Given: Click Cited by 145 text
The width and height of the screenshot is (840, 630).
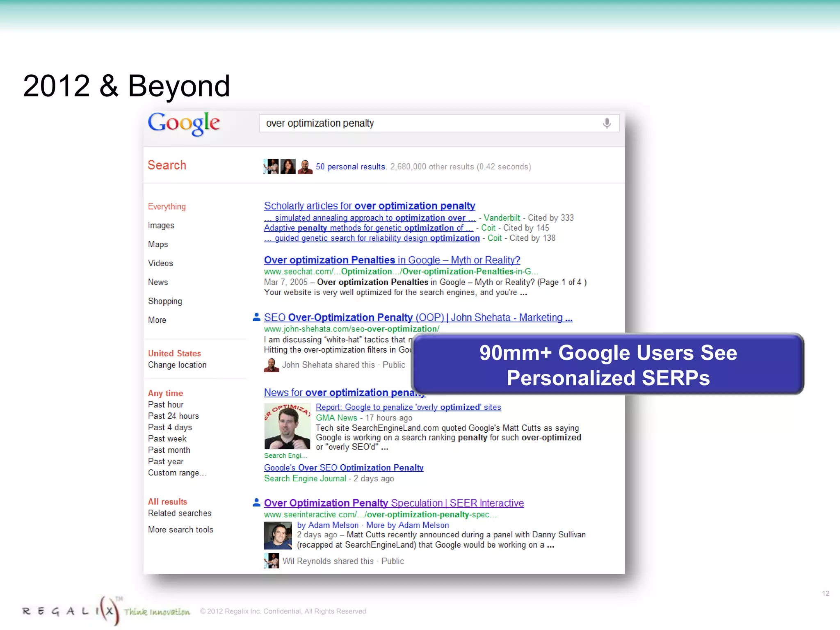Looking at the screenshot, I should coord(526,228).
